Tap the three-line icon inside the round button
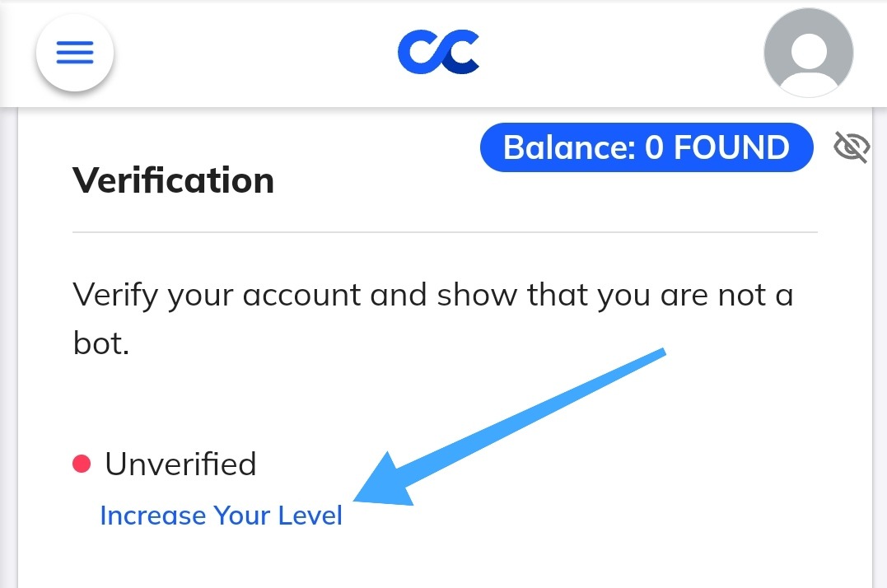887x588 pixels. pyautogui.click(x=74, y=54)
